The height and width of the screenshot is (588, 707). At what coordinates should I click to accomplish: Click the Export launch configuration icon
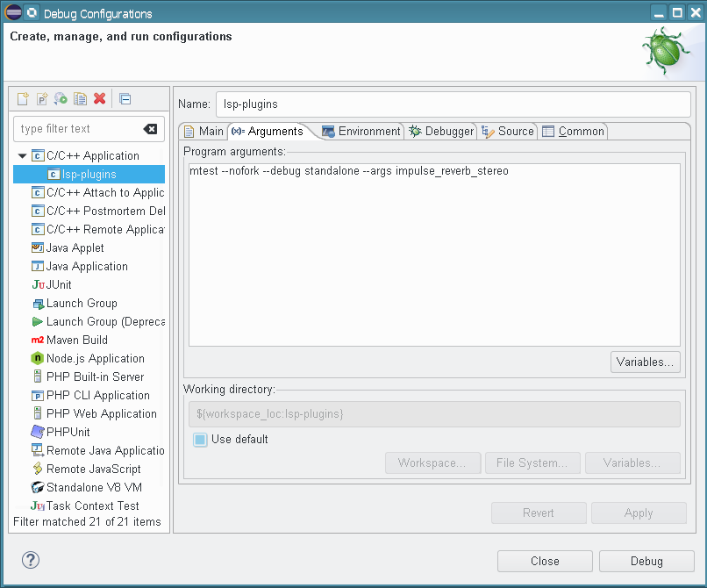pyautogui.click(x=61, y=98)
